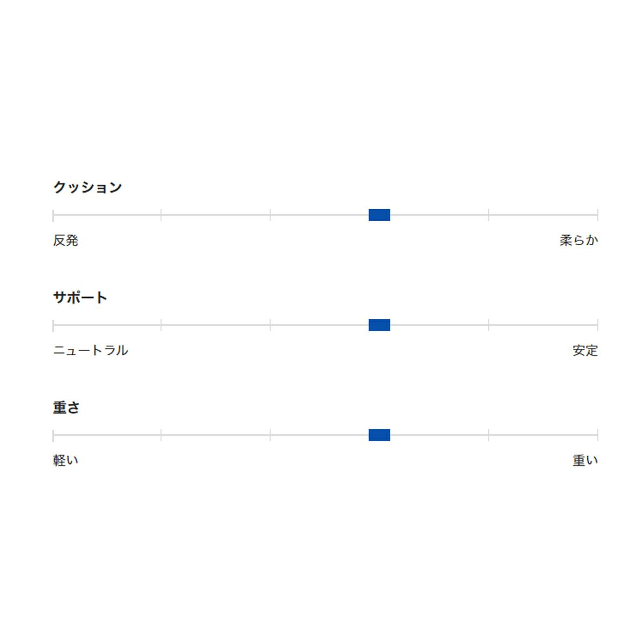Select the 軽い label under 重さ
This screenshot has height=644, width=644.
(65, 460)
